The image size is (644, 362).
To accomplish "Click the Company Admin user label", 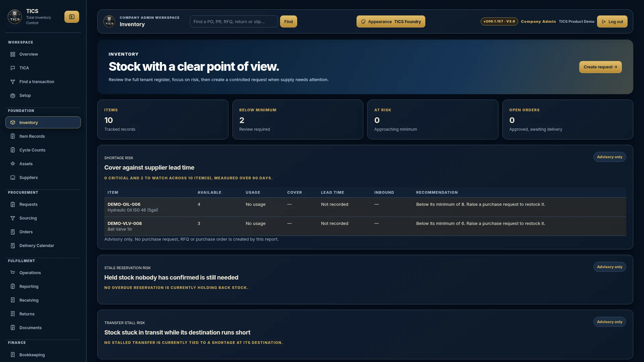I will [538, 21].
